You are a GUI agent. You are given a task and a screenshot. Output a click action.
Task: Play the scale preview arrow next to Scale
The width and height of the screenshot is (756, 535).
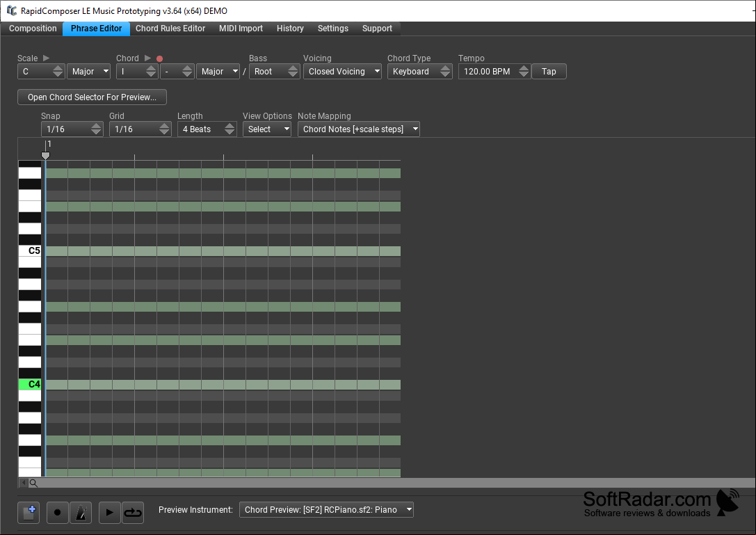pyautogui.click(x=47, y=58)
